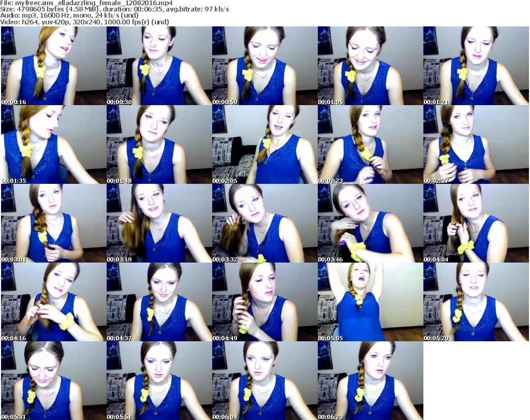Click the Video h264 info line
530x420 pixels.
(84, 22)
